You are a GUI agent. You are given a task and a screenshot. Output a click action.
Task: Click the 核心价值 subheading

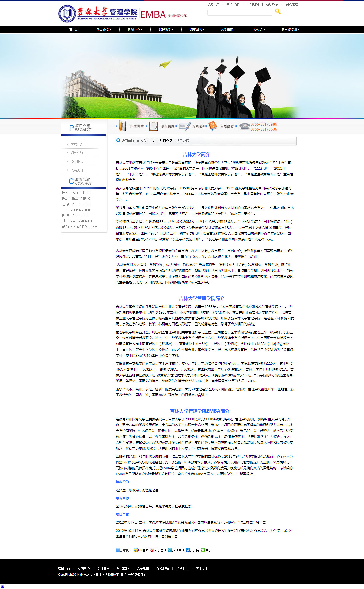point(122,482)
